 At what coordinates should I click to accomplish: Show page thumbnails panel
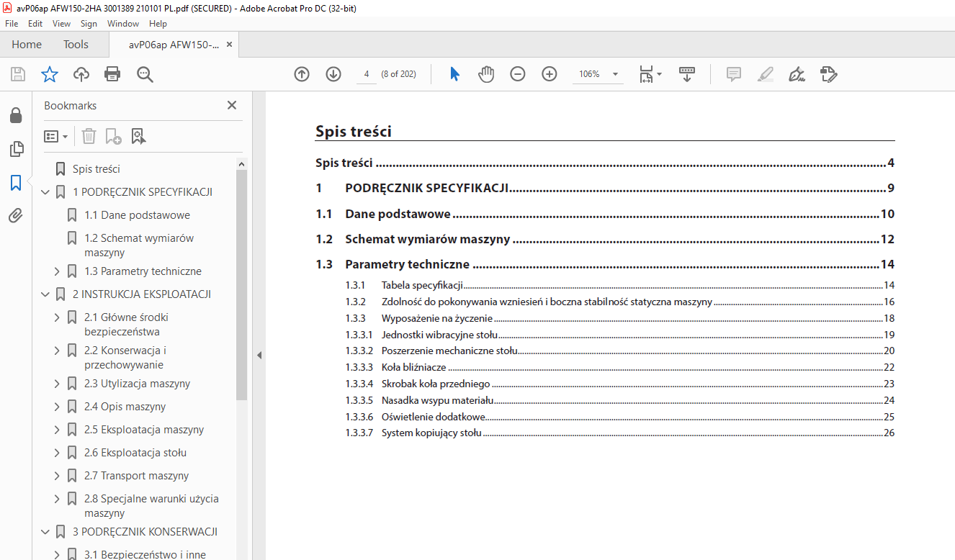[16, 149]
